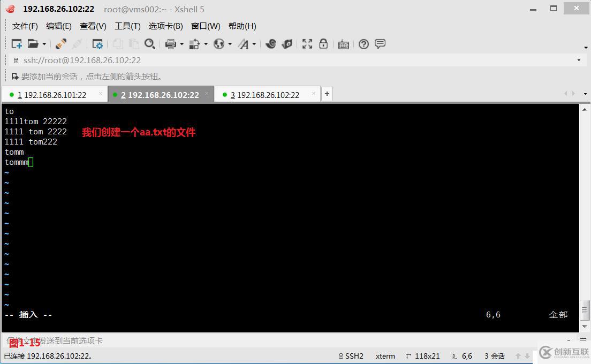Click the terminal line '1111 tom222'
The image size is (591, 364).
click(31, 142)
